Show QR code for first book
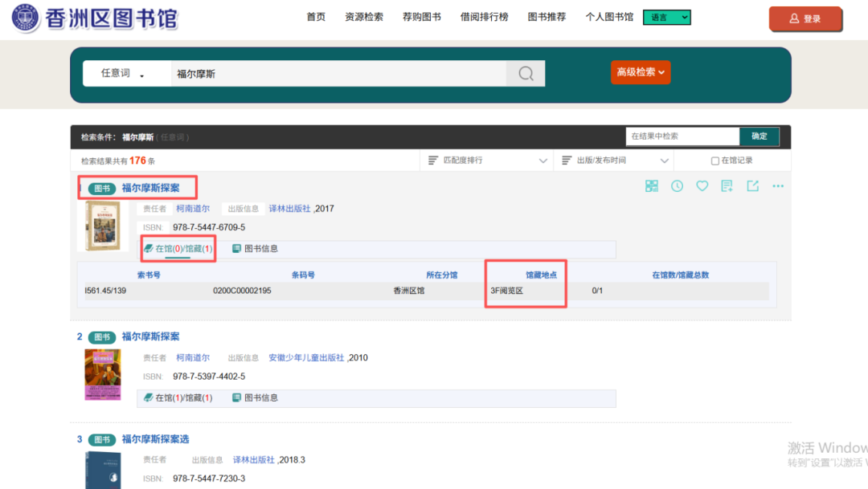The image size is (868, 489). coord(652,186)
